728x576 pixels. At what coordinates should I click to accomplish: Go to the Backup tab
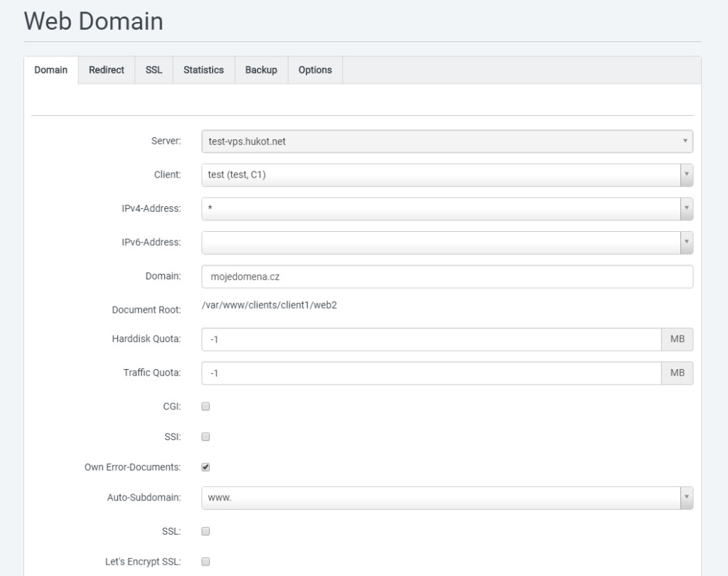261,70
